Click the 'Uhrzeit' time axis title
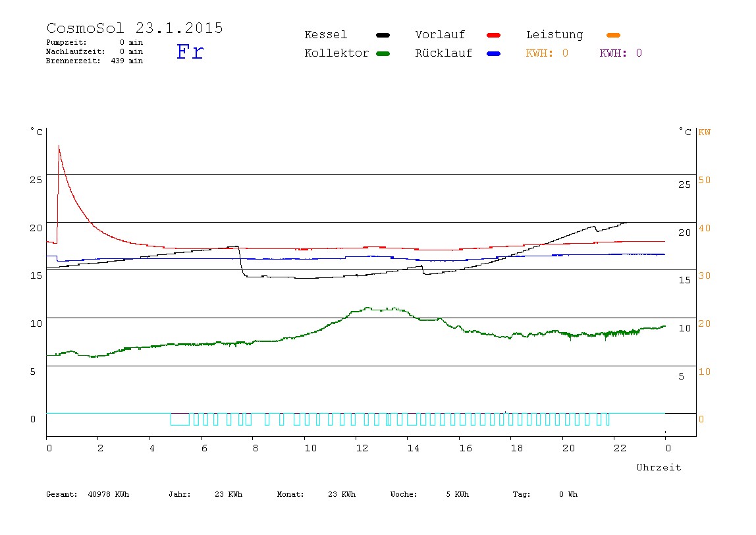This screenshot has width=756, height=535. click(659, 467)
